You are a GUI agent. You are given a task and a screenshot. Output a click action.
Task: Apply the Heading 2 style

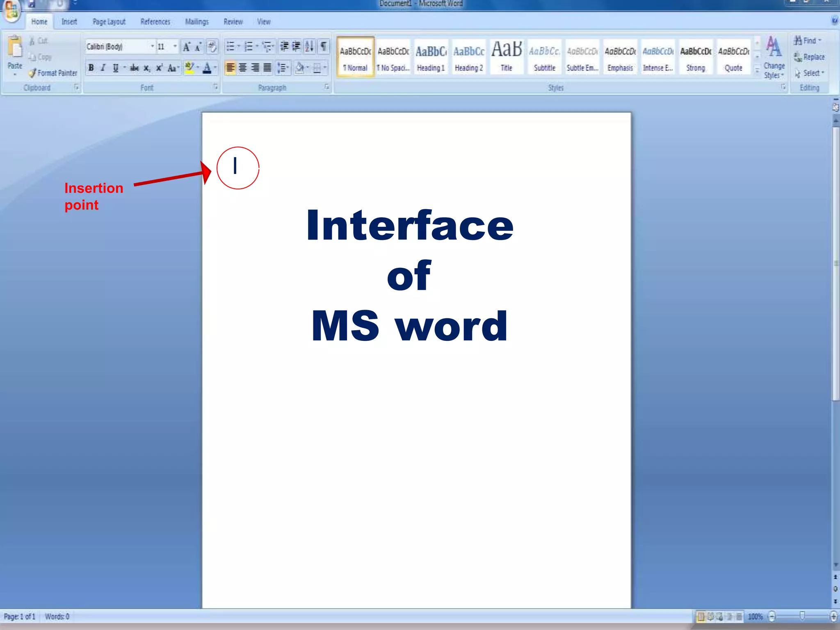pos(469,57)
